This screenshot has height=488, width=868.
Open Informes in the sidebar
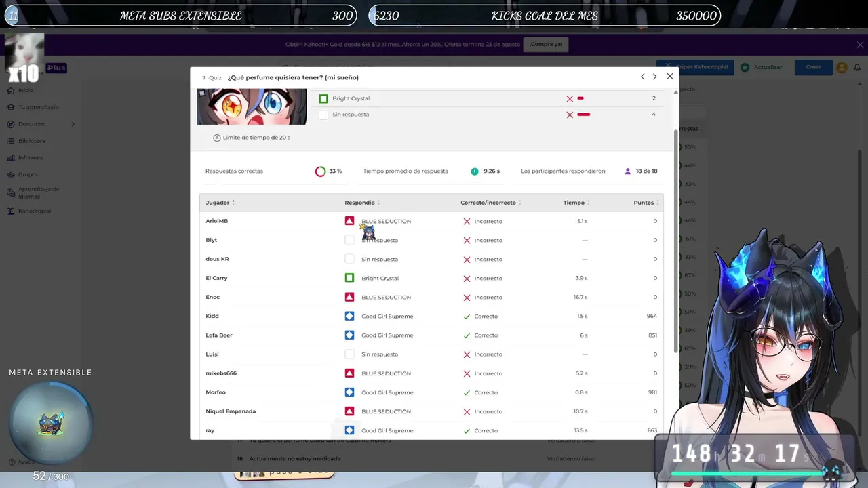(31, 157)
